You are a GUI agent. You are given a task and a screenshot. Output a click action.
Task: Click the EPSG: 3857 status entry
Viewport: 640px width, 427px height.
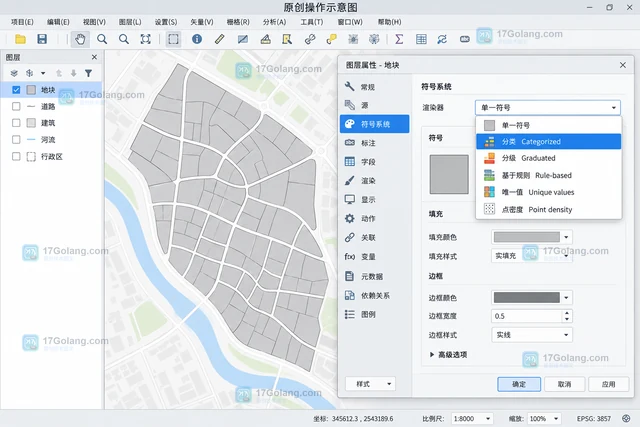[594, 418]
